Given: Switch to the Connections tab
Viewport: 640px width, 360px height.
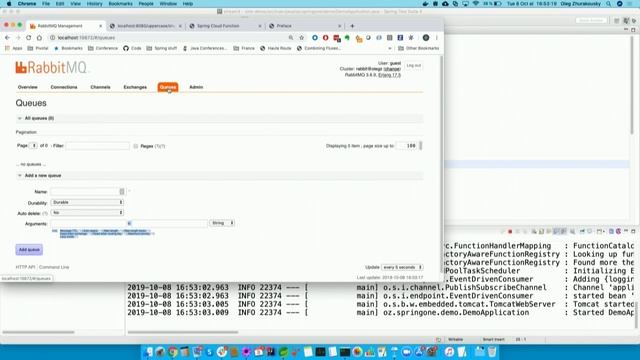Looking at the screenshot, I should 64,87.
